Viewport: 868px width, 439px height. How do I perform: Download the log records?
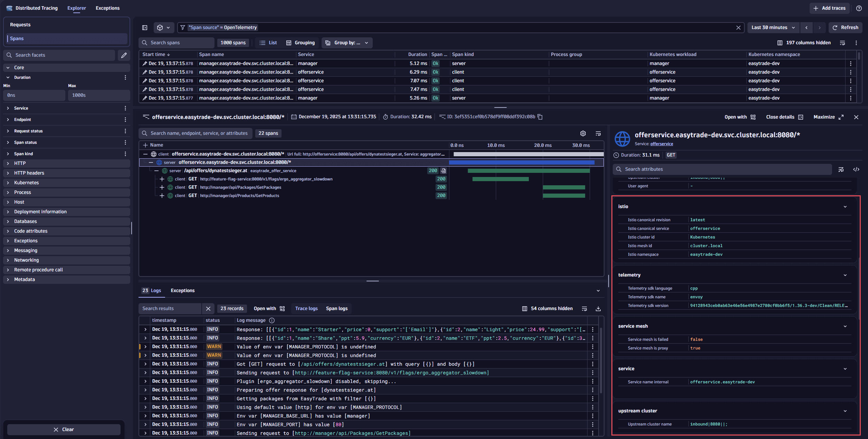(x=598, y=309)
